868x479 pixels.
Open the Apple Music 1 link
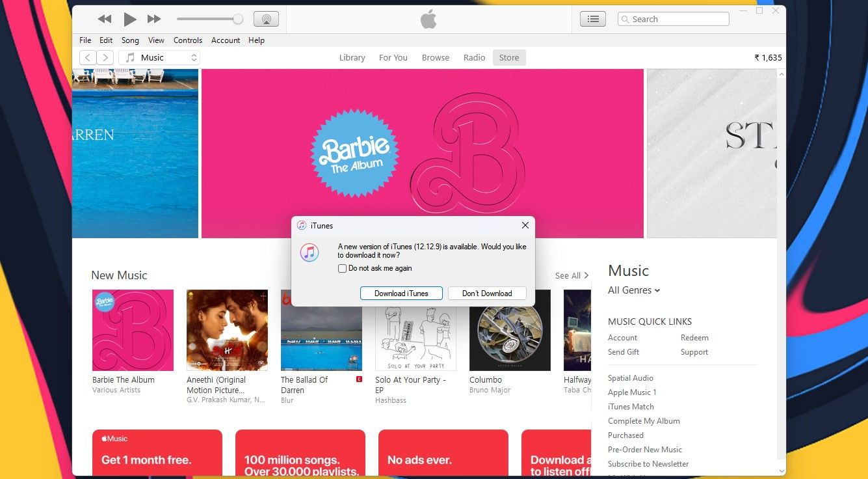point(632,392)
